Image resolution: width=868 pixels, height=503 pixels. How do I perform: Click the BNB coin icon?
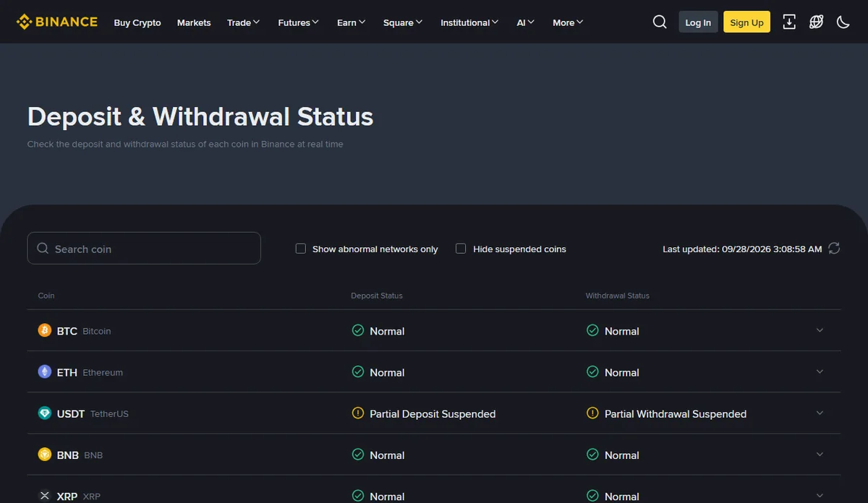tap(45, 455)
